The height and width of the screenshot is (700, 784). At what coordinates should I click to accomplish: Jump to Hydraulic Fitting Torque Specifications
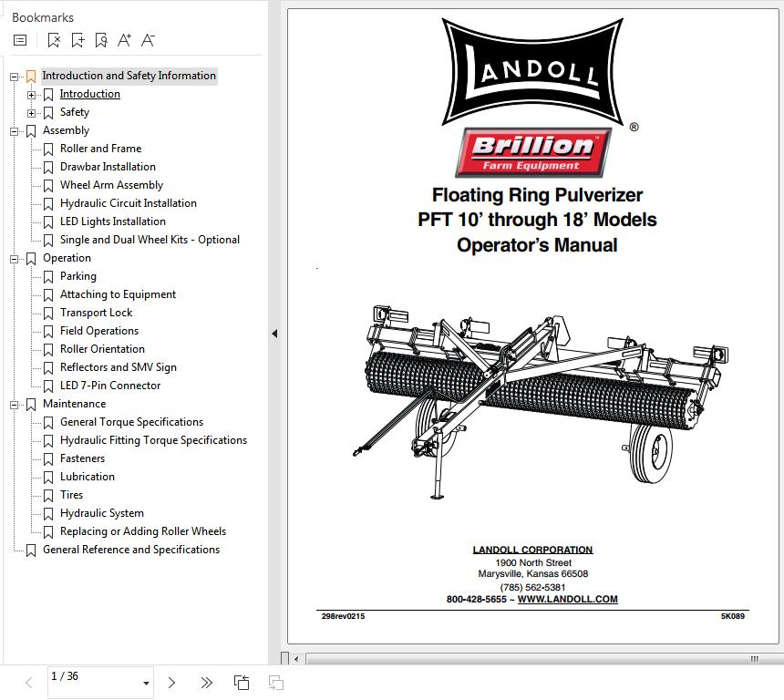(153, 440)
